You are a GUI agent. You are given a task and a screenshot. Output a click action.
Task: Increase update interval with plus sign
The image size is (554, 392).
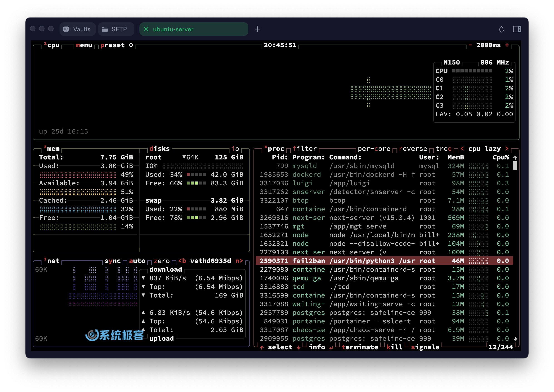pyautogui.click(x=507, y=45)
